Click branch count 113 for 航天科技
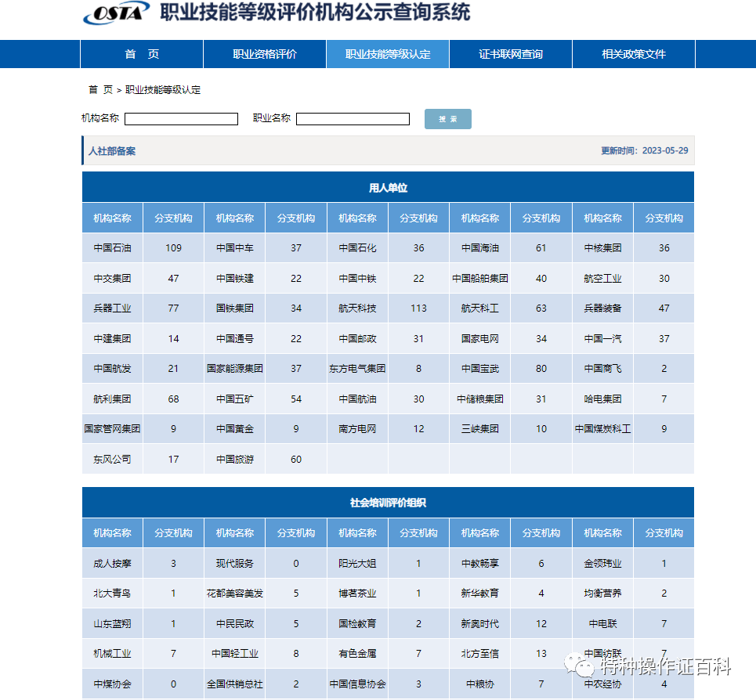Screen dimensions: 756x700 tap(418, 309)
